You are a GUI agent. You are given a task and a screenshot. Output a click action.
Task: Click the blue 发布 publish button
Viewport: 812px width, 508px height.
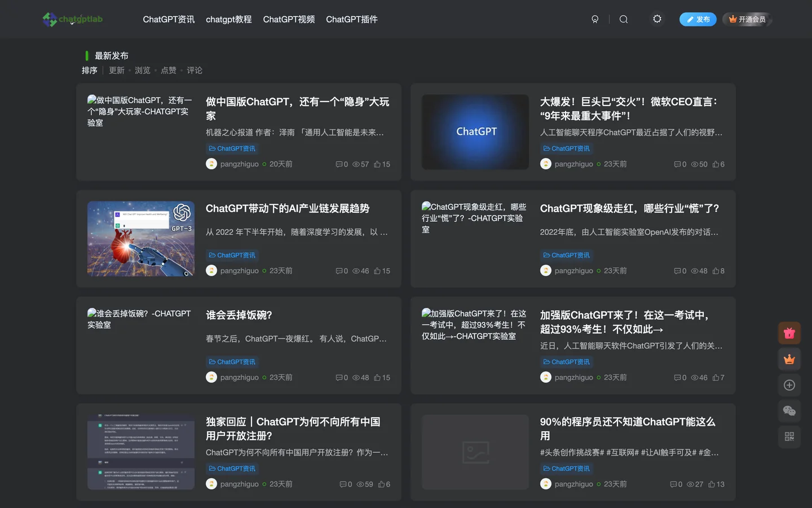point(698,19)
